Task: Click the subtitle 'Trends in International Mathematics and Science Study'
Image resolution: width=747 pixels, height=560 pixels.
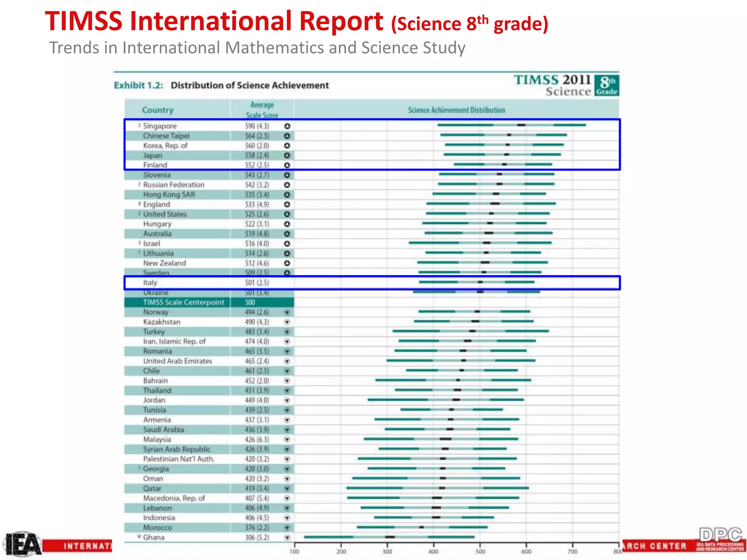Action: (x=257, y=48)
